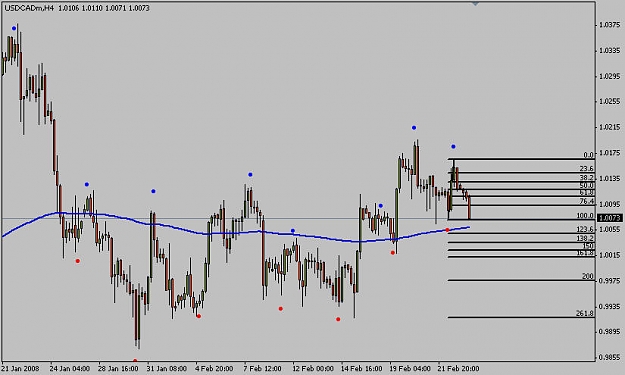Select the Fibonacci 100.0 level label
Viewport: 625px width, 375px height.
click(x=585, y=216)
